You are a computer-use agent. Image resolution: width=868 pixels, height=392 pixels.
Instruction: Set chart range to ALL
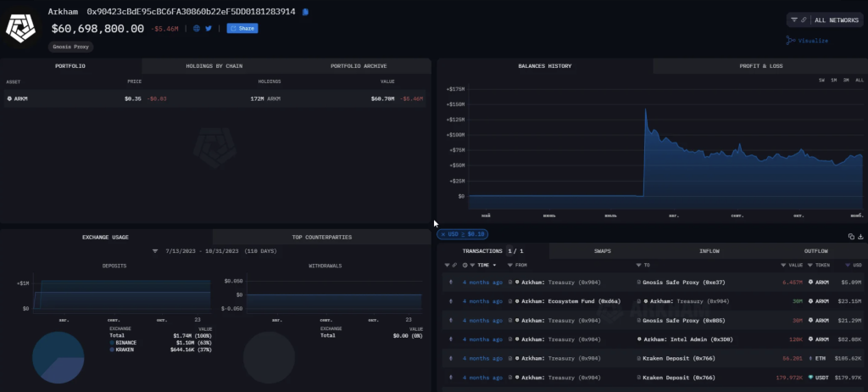pyautogui.click(x=860, y=81)
